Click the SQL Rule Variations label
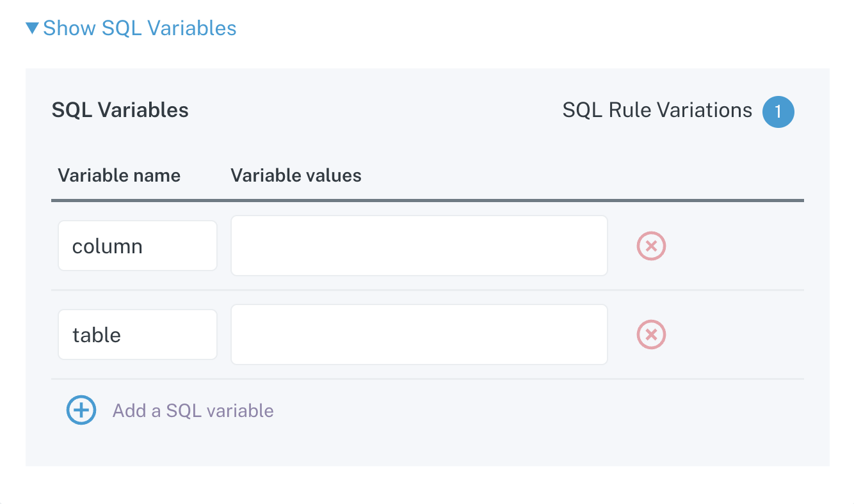Viewport: 854px width, 504px height. click(657, 111)
